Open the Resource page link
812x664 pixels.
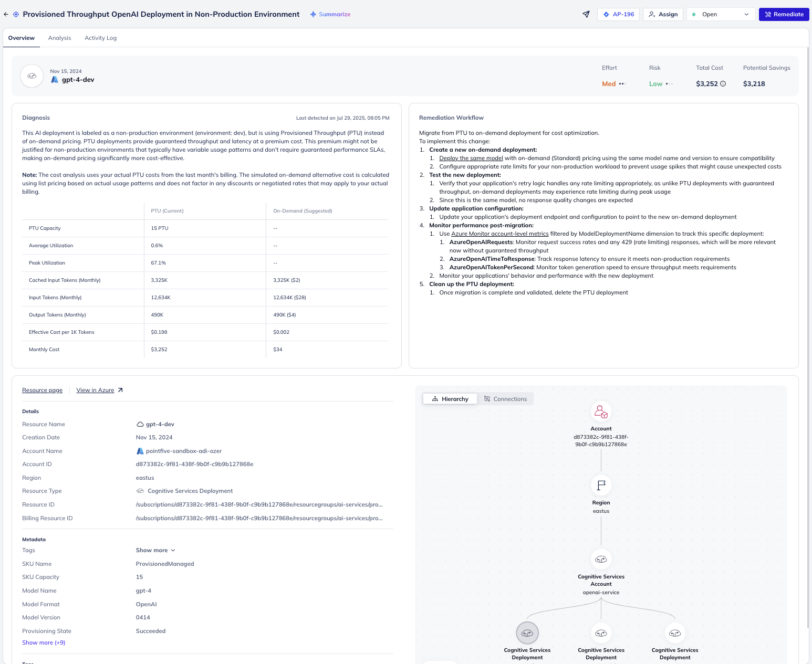42,390
